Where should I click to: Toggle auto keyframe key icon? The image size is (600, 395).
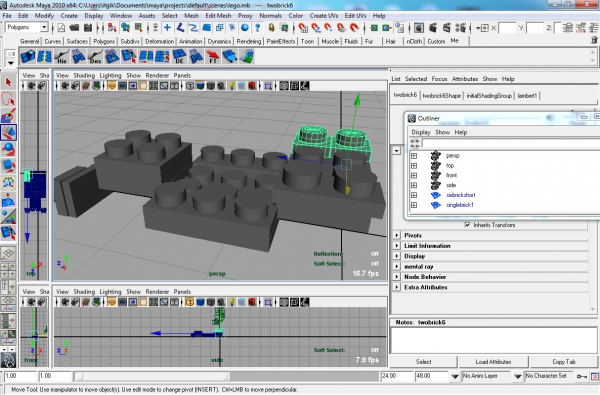(x=582, y=377)
